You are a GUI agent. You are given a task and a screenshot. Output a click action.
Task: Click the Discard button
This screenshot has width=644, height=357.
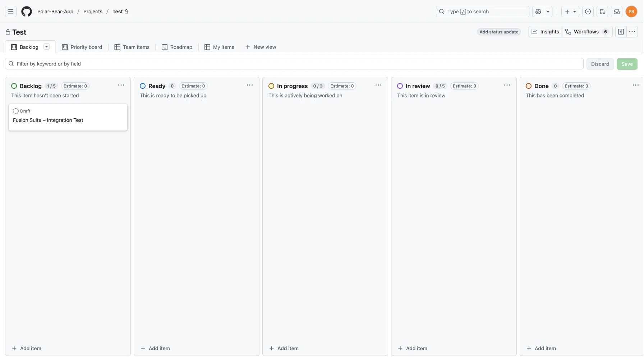(x=600, y=64)
